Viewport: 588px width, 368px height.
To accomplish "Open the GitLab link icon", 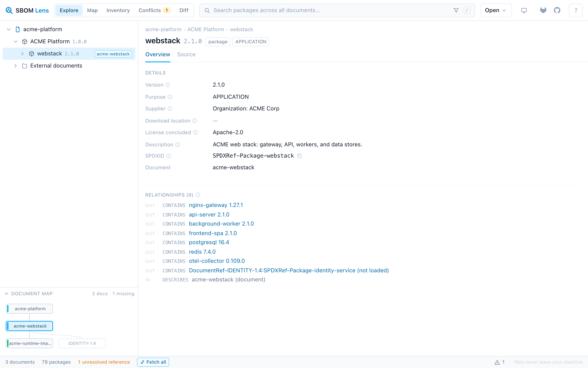I will pos(543,10).
